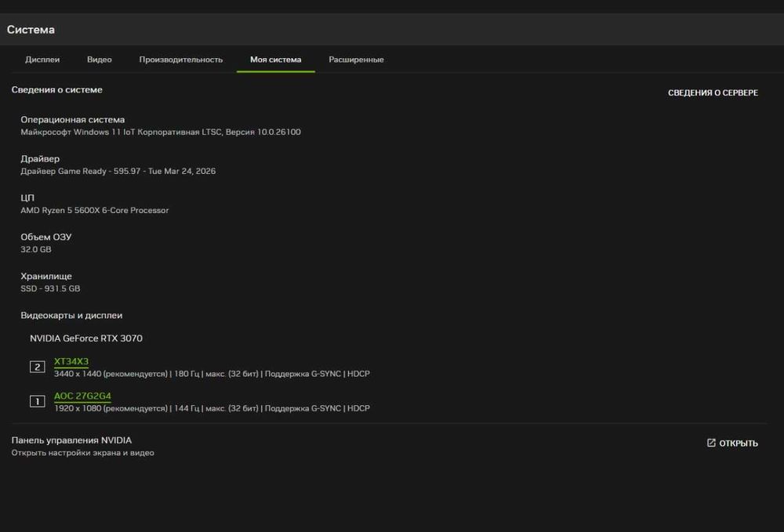Click the ЦП label
This screenshot has height=532, width=784.
coord(27,197)
